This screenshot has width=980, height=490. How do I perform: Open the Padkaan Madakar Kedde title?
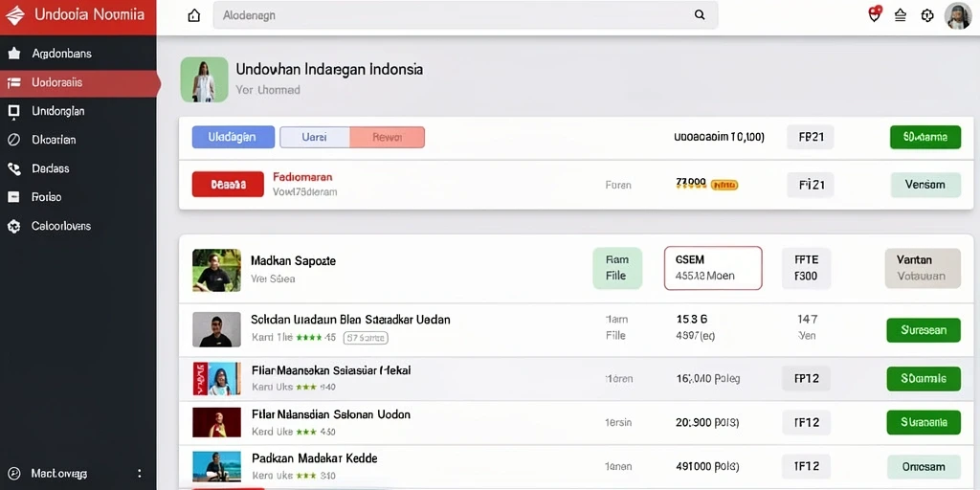coord(314,458)
